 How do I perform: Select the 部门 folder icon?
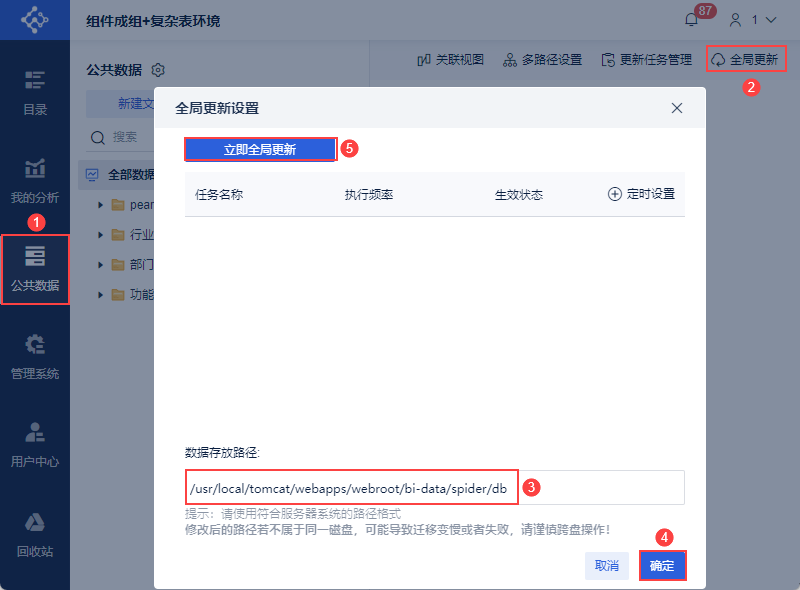tap(118, 264)
